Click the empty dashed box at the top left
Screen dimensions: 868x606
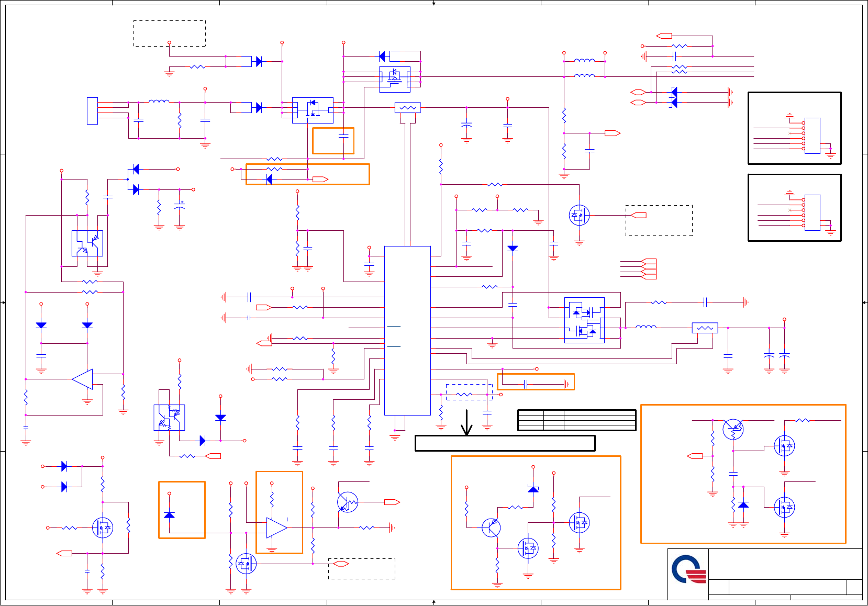coord(170,33)
